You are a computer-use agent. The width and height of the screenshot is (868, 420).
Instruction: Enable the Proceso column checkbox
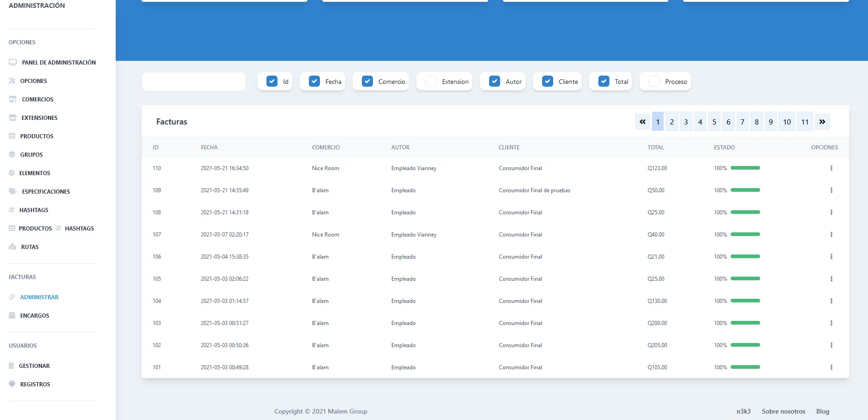click(x=654, y=81)
